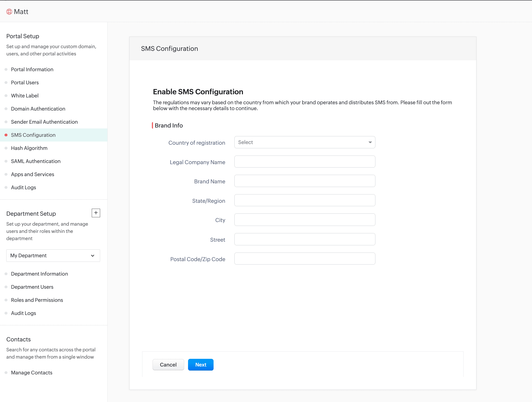Click the Next button
The image size is (532, 402).
(x=201, y=365)
